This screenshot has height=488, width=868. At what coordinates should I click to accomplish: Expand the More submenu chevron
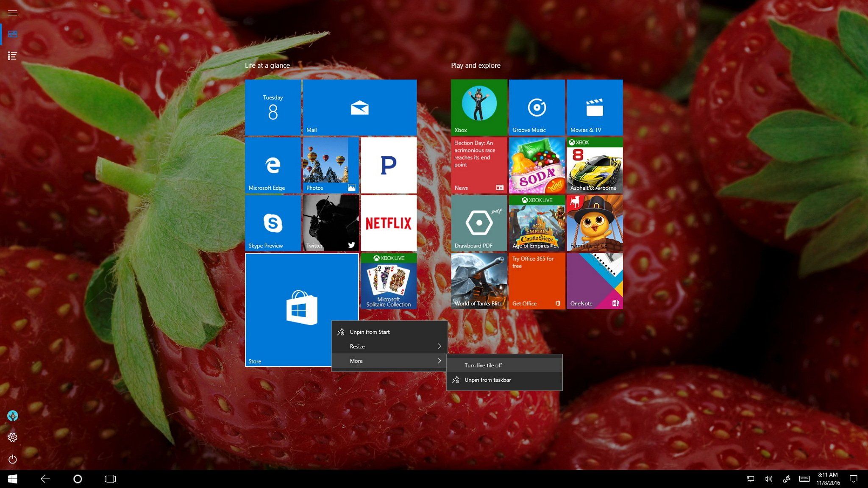(440, 360)
